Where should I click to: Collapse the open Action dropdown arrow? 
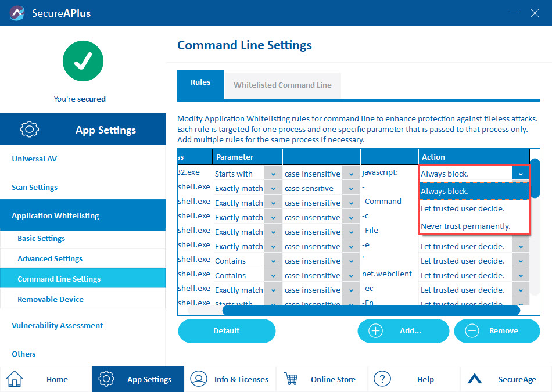point(521,174)
